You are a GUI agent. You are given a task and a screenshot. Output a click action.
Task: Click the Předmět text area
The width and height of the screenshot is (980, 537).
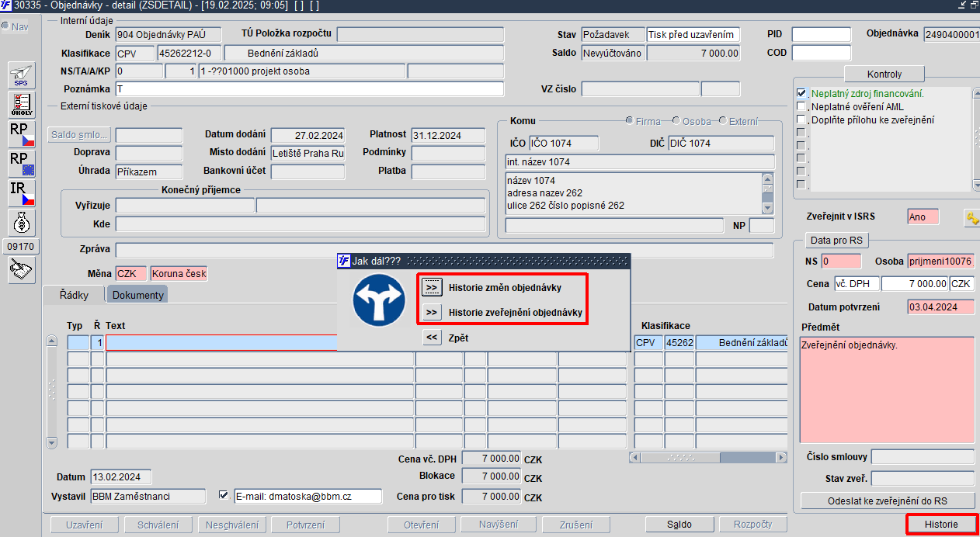[887, 390]
